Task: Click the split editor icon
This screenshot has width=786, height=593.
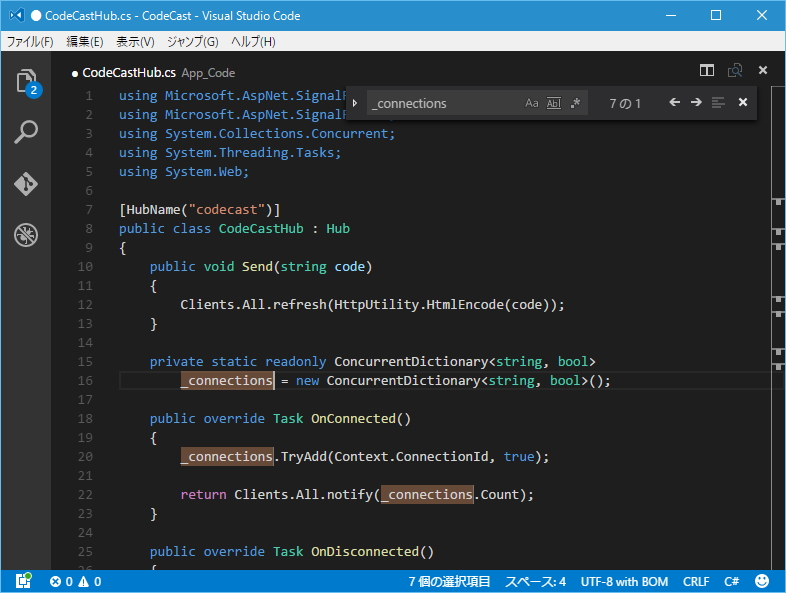Action: pyautogui.click(x=707, y=70)
